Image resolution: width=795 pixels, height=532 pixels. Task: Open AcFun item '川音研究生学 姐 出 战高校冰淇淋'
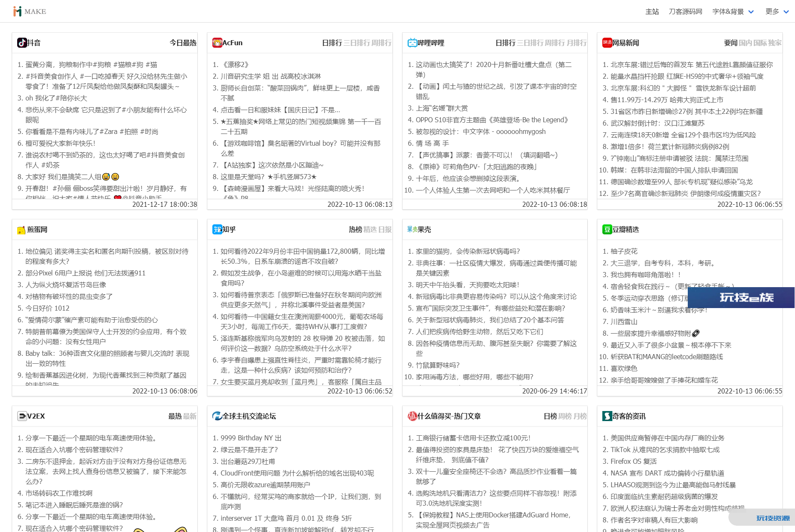click(x=271, y=76)
